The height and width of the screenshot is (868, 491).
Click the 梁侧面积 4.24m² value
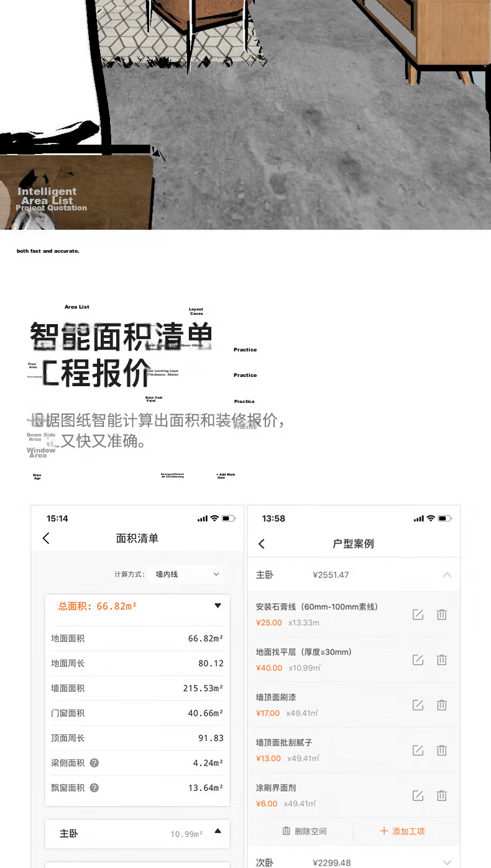coord(208,762)
